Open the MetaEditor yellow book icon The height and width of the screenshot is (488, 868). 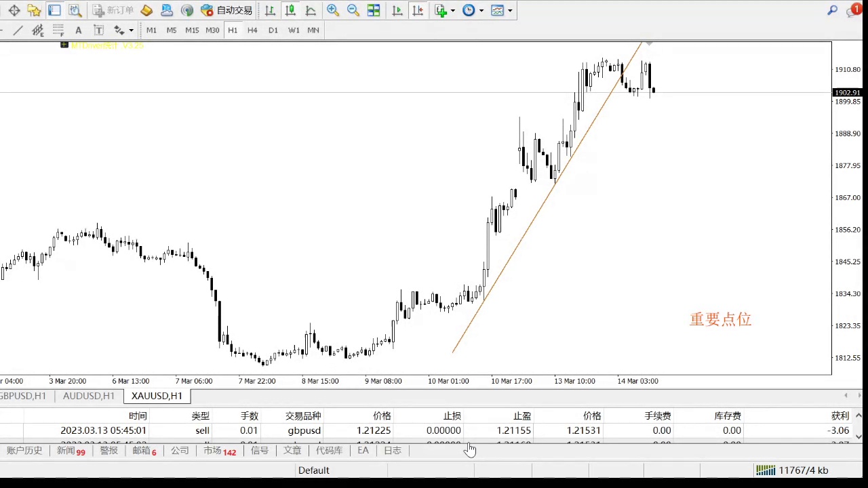146,10
